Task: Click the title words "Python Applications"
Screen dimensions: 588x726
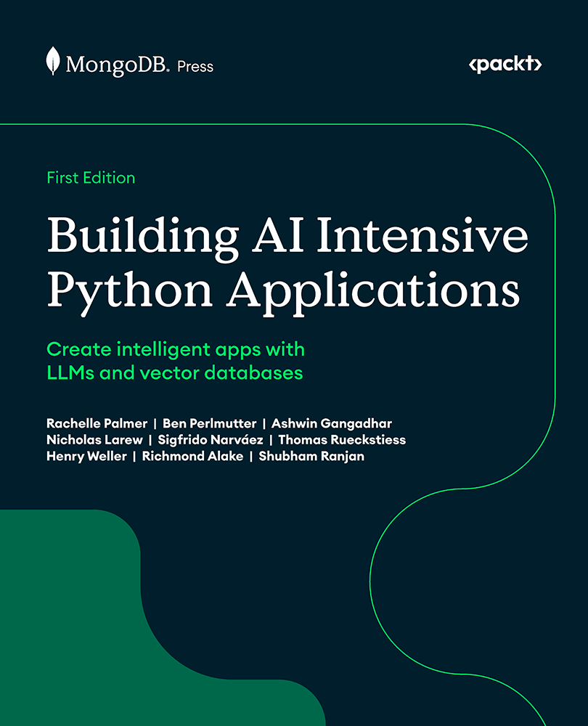Action: coord(283,294)
